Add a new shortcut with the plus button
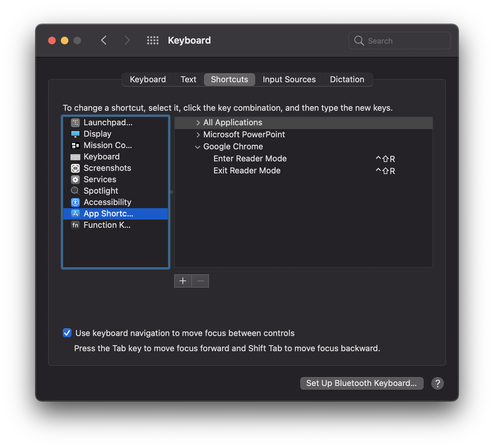The image size is (494, 448). point(183,281)
